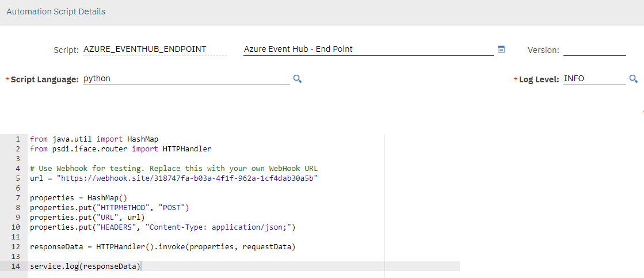Click the Script Language field showing python

(x=186, y=79)
